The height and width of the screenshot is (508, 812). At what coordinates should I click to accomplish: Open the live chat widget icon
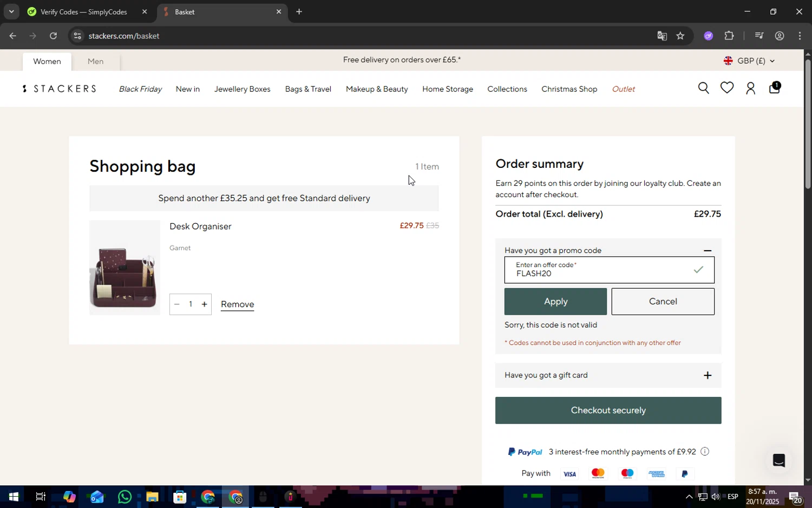779,460
